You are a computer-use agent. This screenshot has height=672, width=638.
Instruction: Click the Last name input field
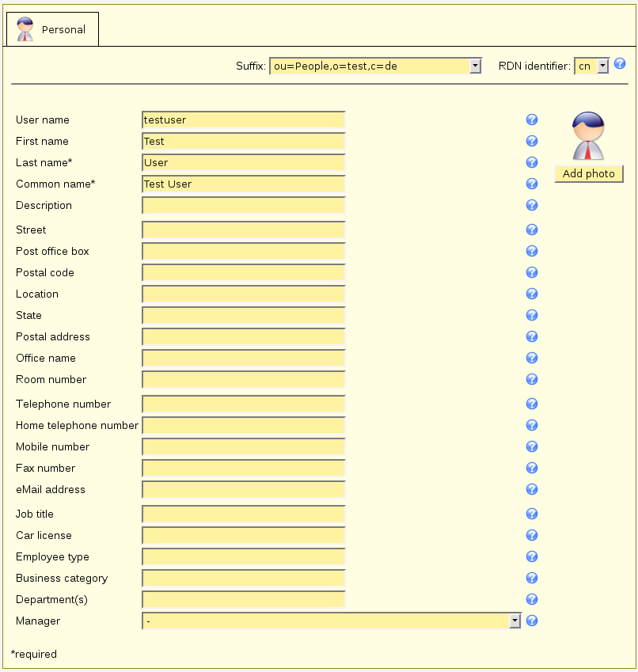tap(244, 162)
